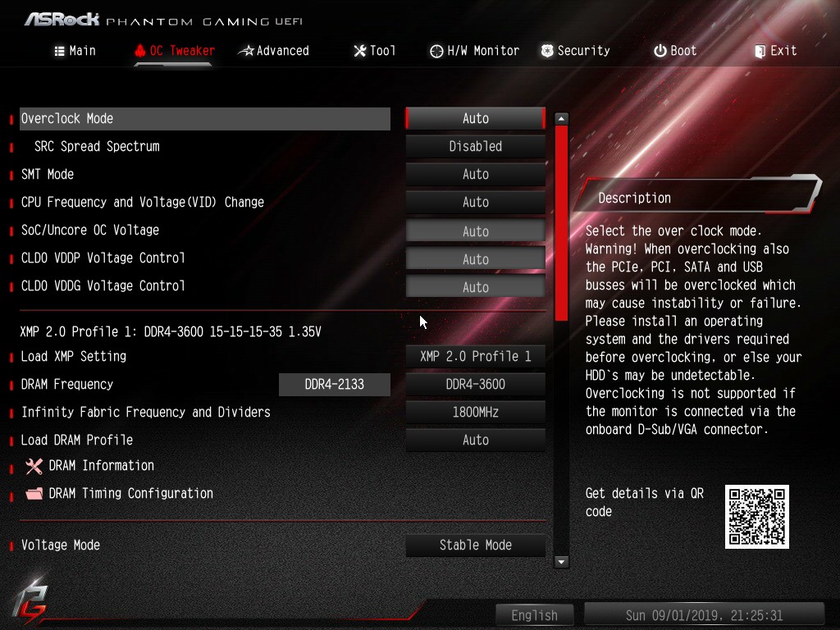Click the Boot power icon
The image size is (840, 630).
click(x=660, y=51)
